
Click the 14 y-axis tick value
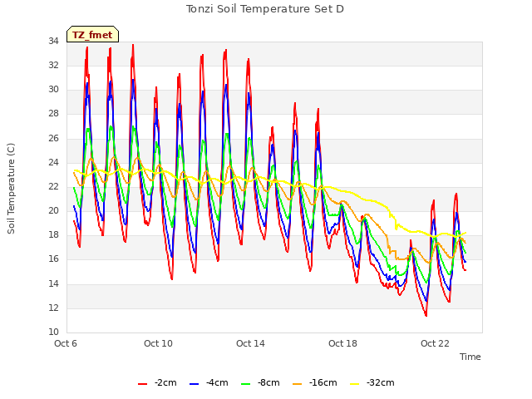(53, 284)
